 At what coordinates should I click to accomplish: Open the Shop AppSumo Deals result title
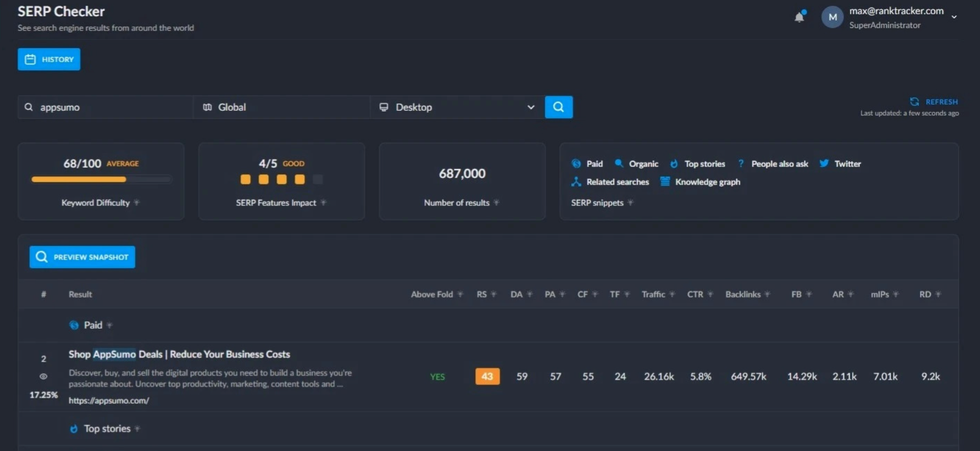[179, 355]
